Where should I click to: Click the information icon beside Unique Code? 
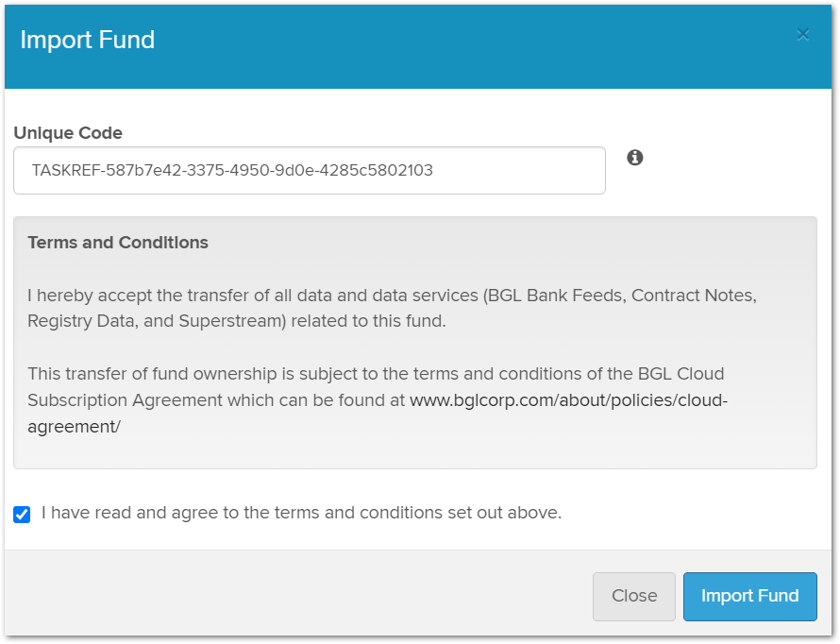click(x=635, y=157)
